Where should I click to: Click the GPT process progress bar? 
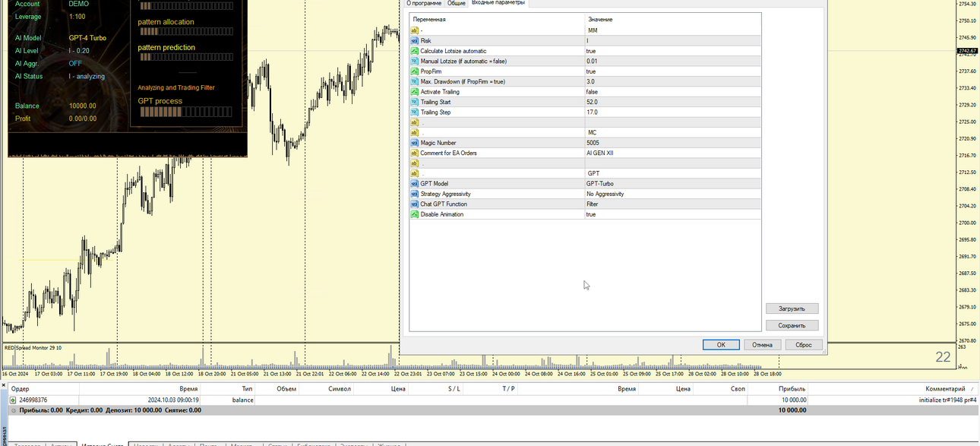point(186,112)
